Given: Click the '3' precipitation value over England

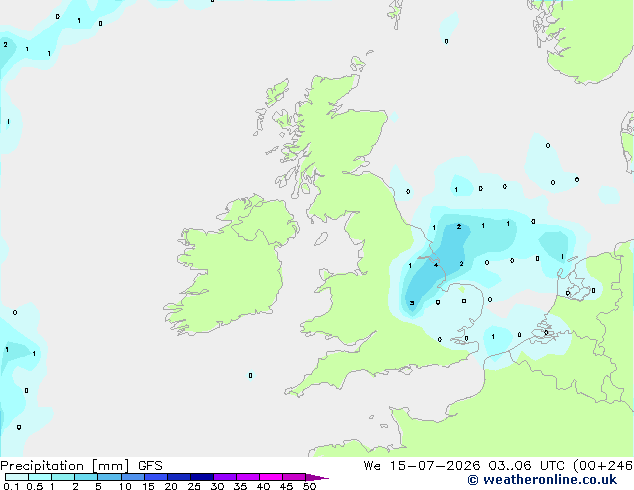Looking at the screenshot, I should [x=412, y=303].
